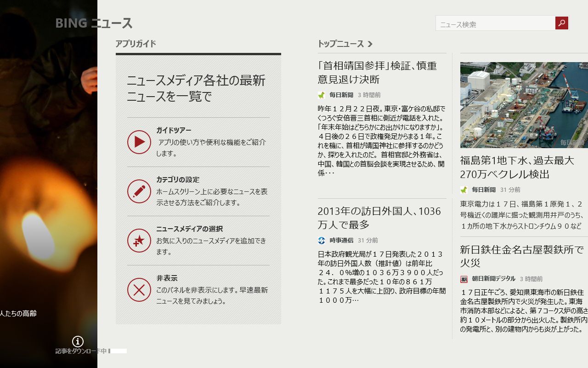The image size is (588, 368).
Task: Click the 非表示 X circle icon
Action: click(139, 290)
